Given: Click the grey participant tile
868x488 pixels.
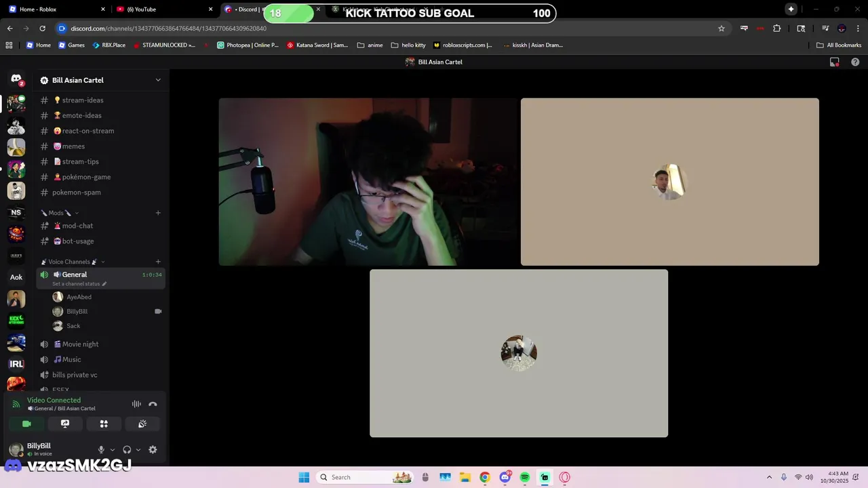Looking at the screenshot, I should [519, 353].
